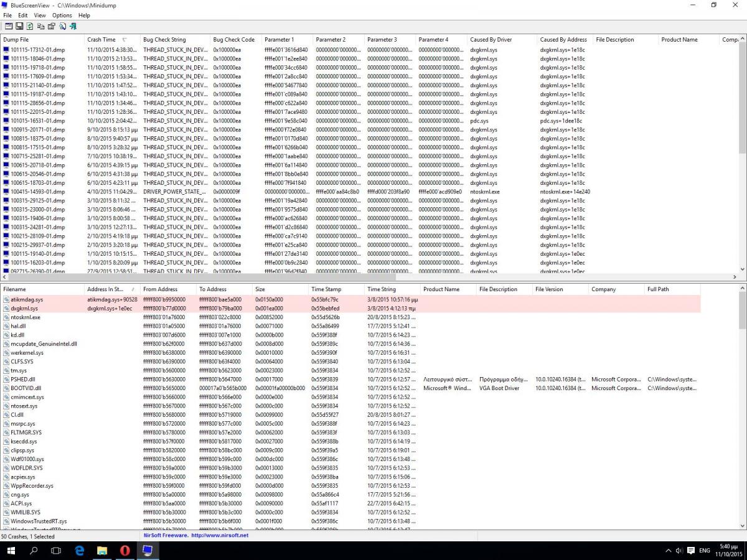Image resolution: width=747 pixels, height=560 pixels.
Task: Click the Find toolbar icon
Action: click(62, 26)
